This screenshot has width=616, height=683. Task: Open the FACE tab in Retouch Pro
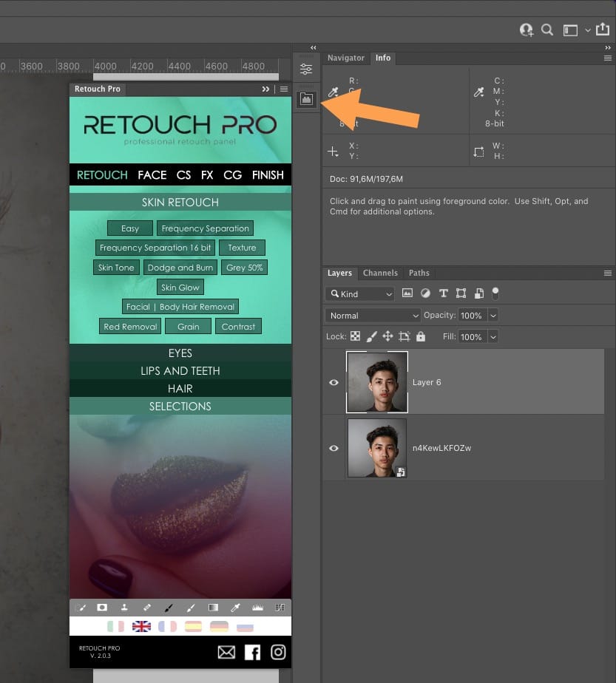[x=152, y=175]
